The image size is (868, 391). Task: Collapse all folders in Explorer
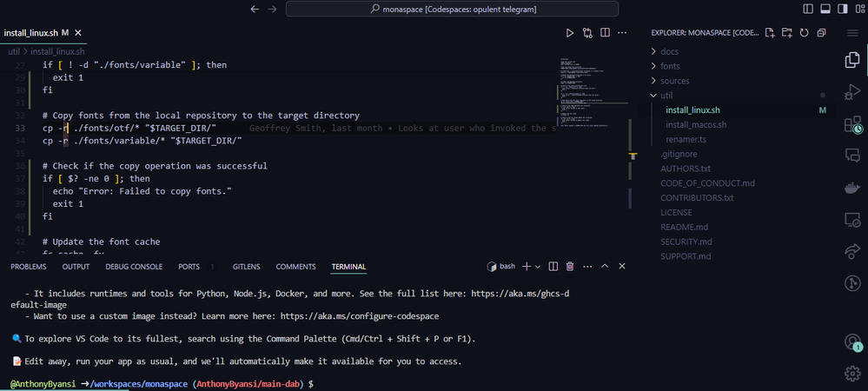(x=821, y=33)
